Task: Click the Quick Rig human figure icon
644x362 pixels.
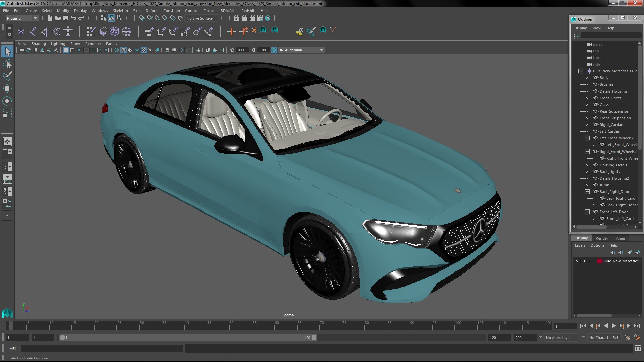Action: pos(68,32)
